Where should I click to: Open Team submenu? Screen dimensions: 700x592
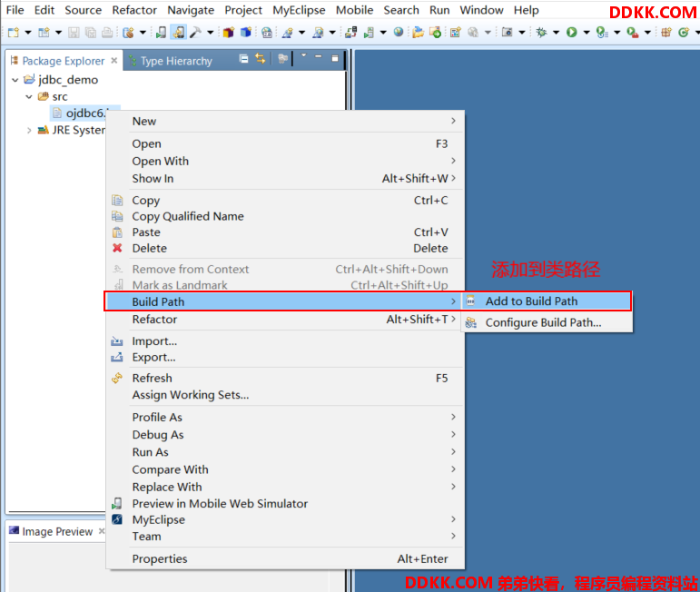coord(285,537)
